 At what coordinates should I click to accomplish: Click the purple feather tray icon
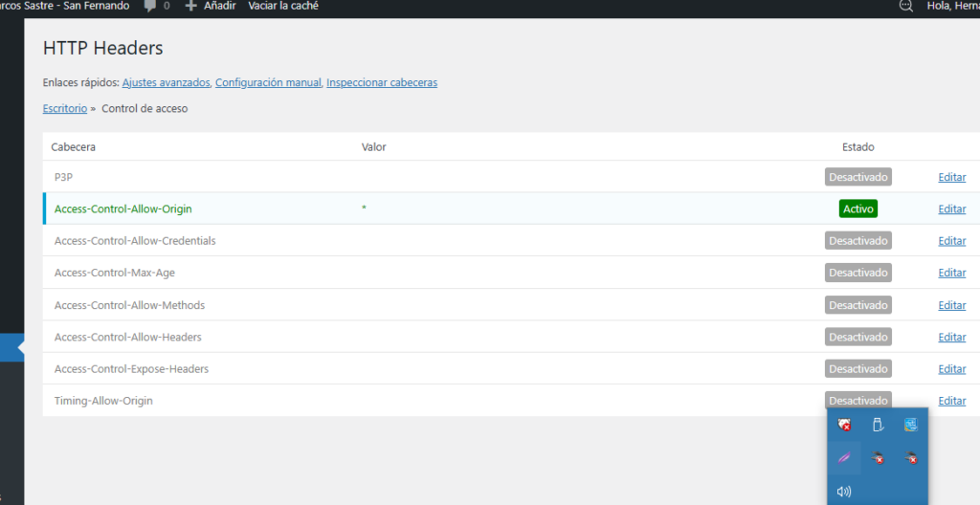coord(845,458)
